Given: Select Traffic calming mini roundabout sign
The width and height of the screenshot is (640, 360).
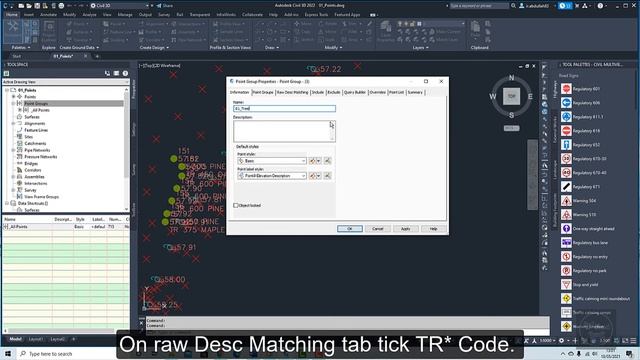Looking at the screenshot, I should click(x=566, y=299).
